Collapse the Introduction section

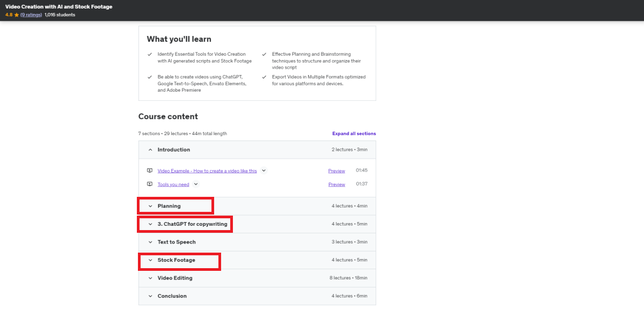coord(257,150)
